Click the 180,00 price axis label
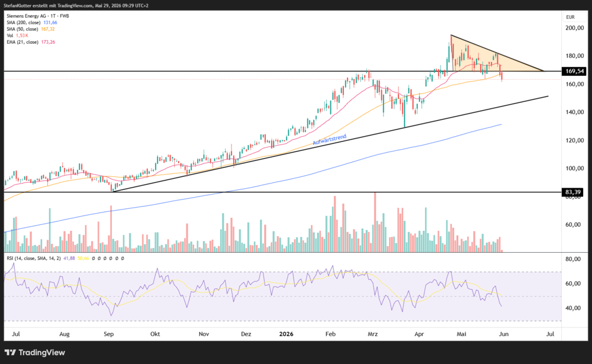This screenshot has height=364, width=592. tap(574, 56)
